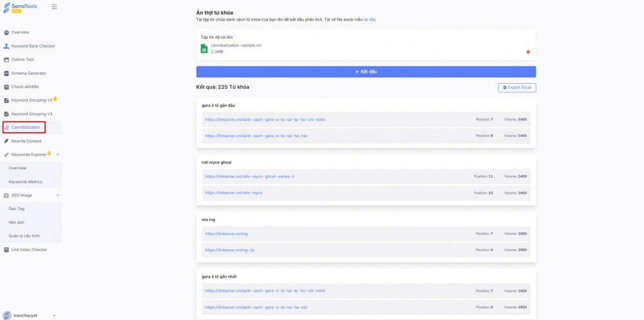Screen dimensions: 644x320
Task: Click the Link Index Checker icon
Action: (x=6, y=250)
